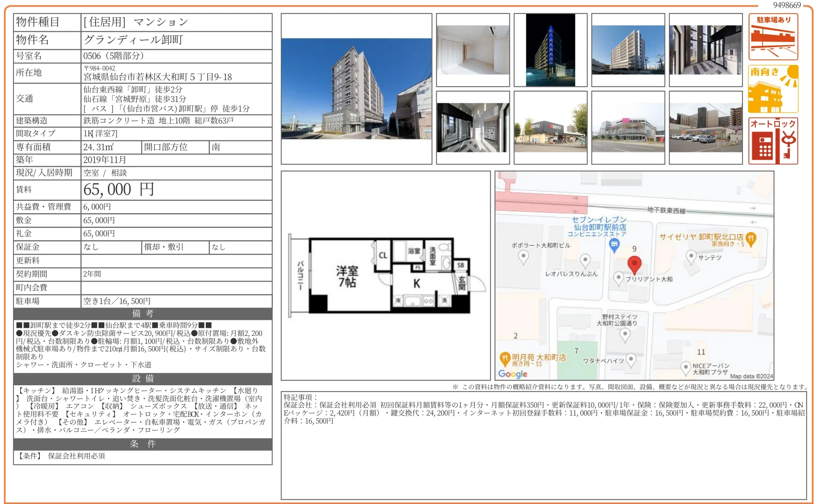Click the 建築構造 value 鉄筋コンクリート造
The width and height of the screenshot is (819, 504).
[119, 121]
